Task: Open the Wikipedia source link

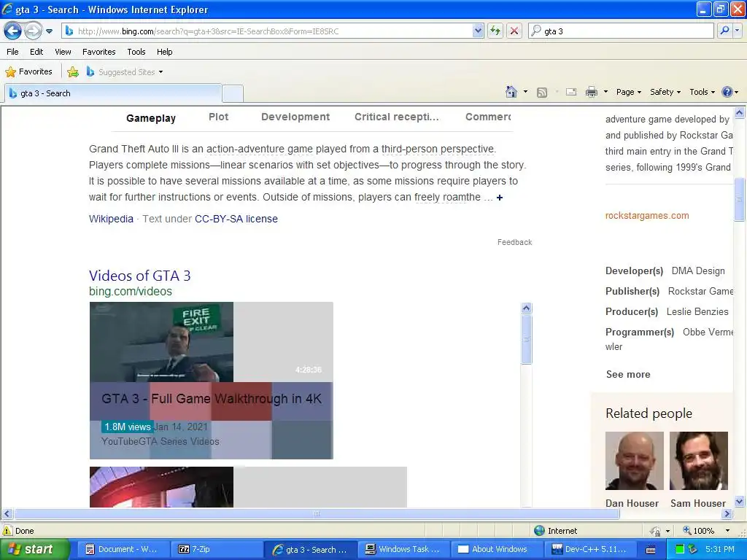Action: [111, 219]
